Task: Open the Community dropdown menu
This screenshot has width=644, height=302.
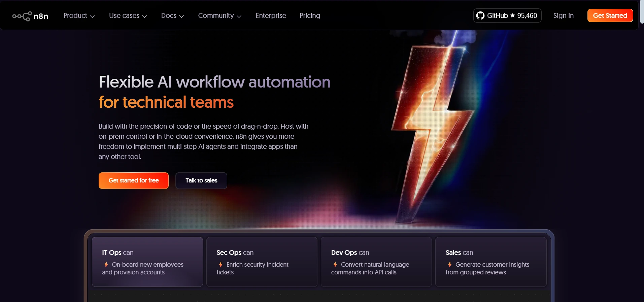Action: 219,16
